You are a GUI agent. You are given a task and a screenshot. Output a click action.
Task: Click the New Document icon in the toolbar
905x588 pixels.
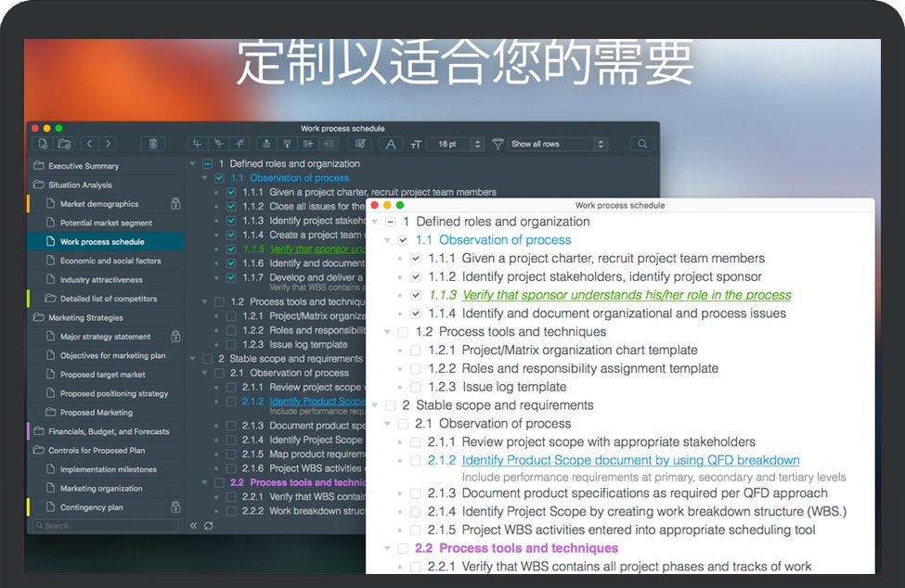(x=42, y=144)
